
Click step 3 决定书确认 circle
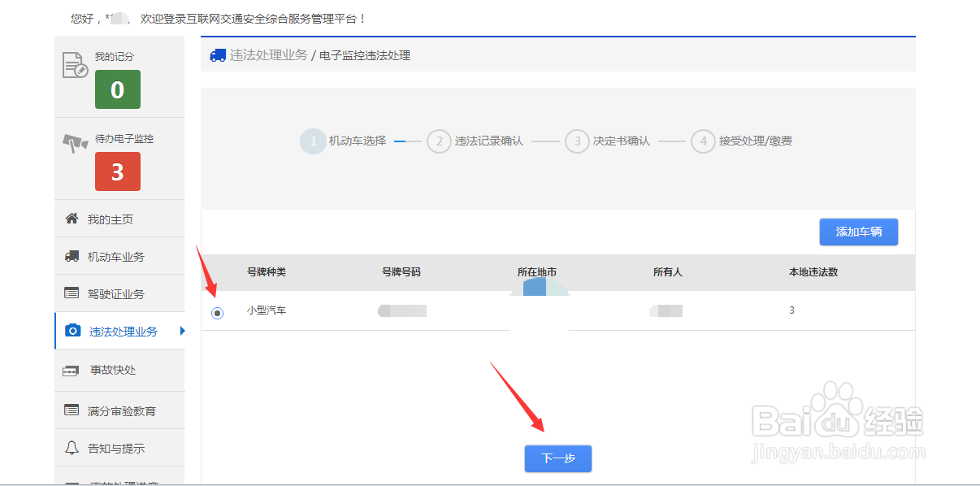tap(577, 141)
